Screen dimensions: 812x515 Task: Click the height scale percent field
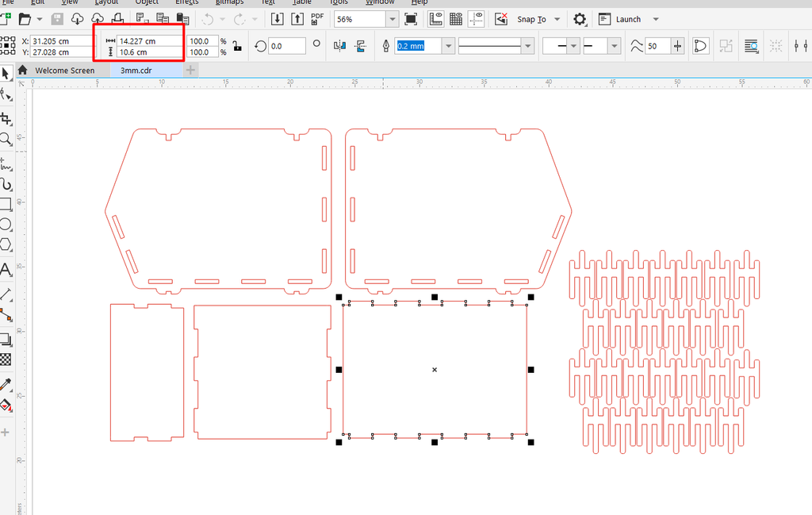click(x=202, y=52)
